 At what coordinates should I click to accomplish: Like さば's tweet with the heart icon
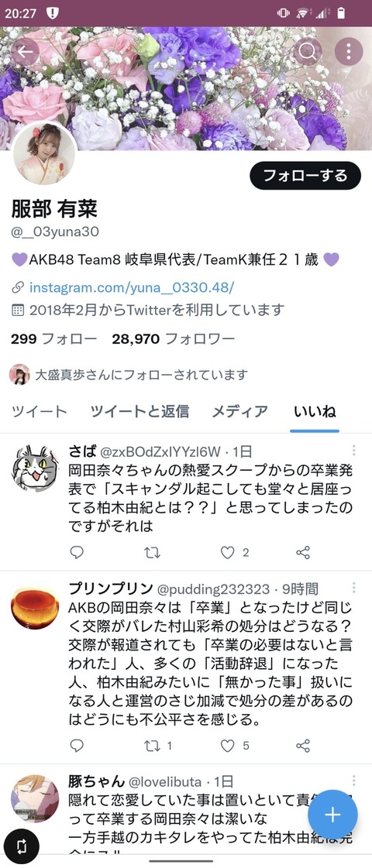(228, 552)
